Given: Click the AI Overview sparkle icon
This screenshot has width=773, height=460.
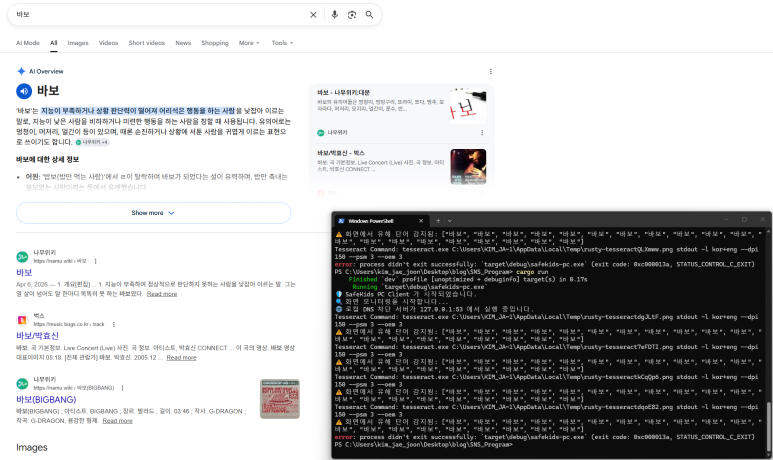Looking at the screenshot, I should click(21, 71).
